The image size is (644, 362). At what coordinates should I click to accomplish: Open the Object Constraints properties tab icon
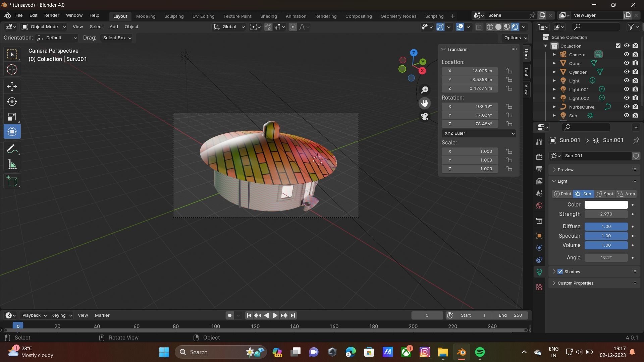click(x=539, y=260)
